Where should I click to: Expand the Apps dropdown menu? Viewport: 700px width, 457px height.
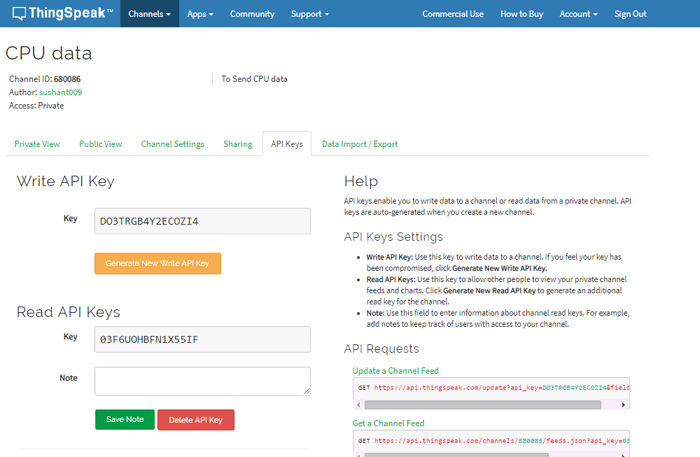pyautogui.click(x=202, y=14)
